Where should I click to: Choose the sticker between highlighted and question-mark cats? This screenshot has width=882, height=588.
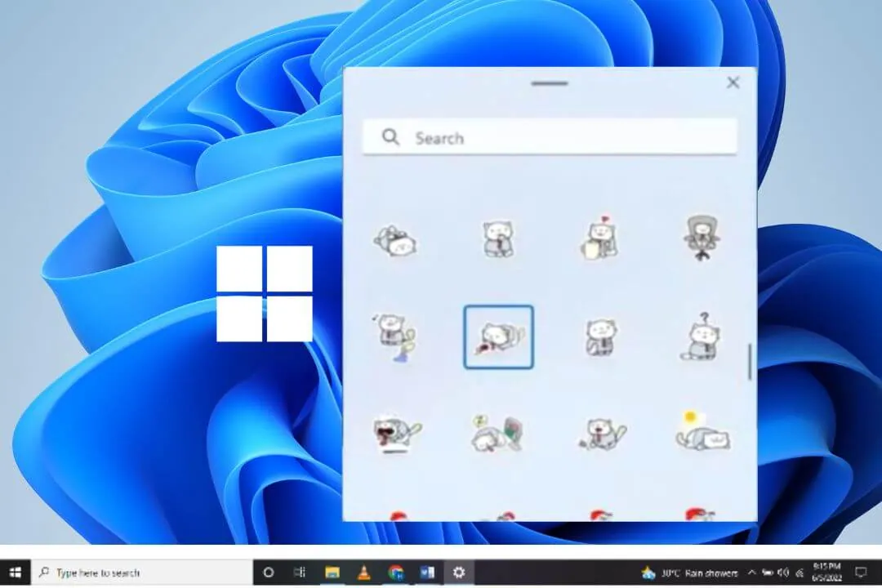tap(600, 337)
